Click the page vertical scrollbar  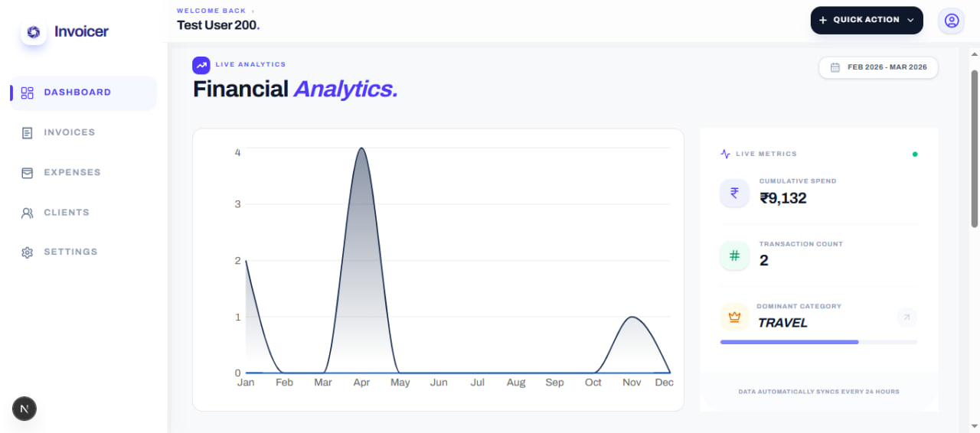pos(975,149)
